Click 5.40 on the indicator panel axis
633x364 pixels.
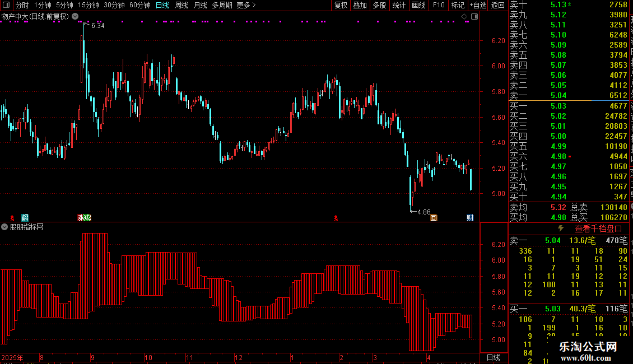tap(498, 308)
